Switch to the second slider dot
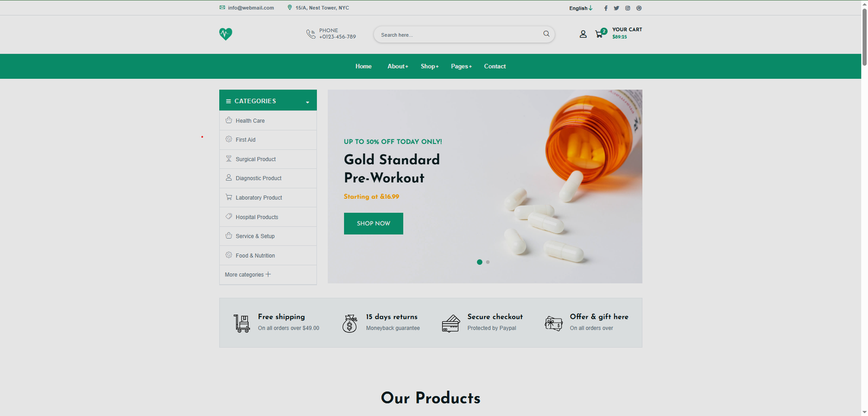This screenshot has width=868, height=416. pyautogui.click(x=488, y=262)
